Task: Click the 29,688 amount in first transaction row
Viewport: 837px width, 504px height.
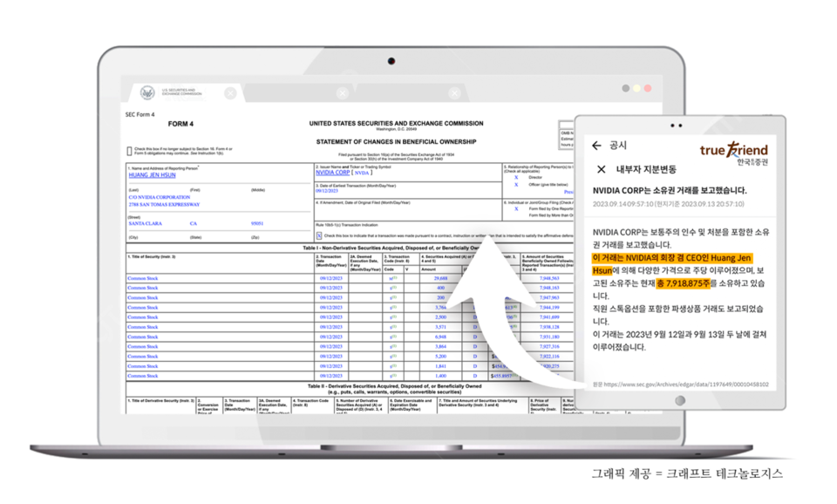Action: [440, 278]
